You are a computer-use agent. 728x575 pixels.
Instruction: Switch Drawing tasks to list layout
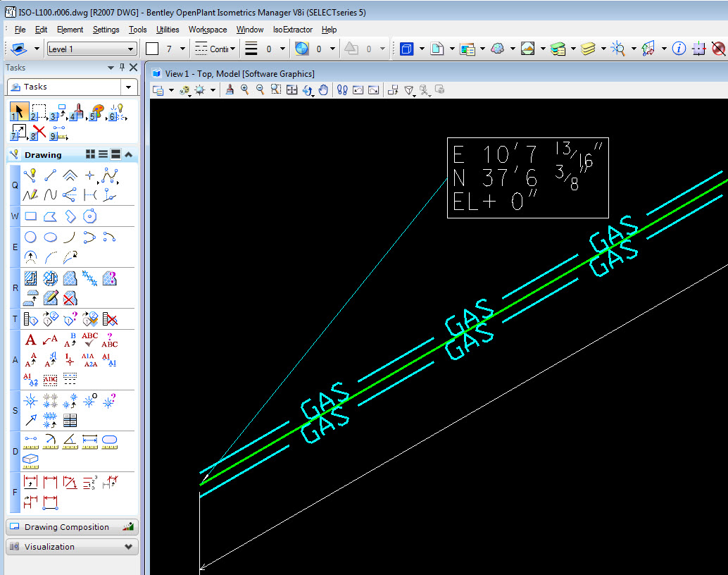103,154
